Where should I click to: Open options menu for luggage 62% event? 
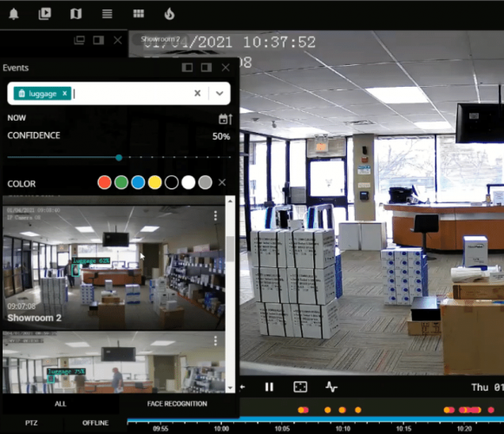pyautogui.click(x=215, y=215)
